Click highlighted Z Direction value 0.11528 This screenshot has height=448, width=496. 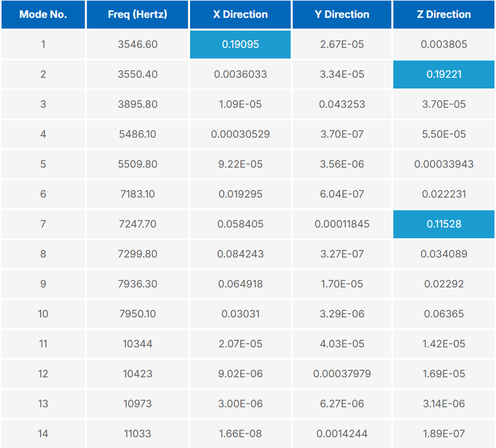444,224
